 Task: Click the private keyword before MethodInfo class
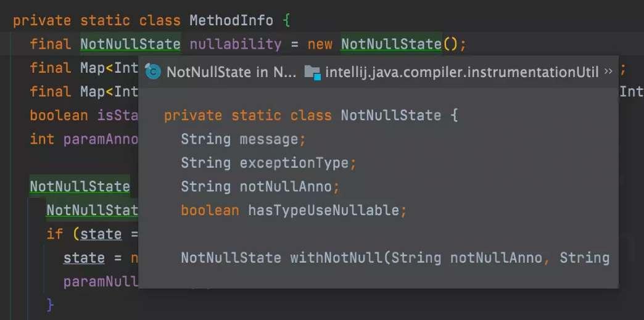[x=43, y=20]
